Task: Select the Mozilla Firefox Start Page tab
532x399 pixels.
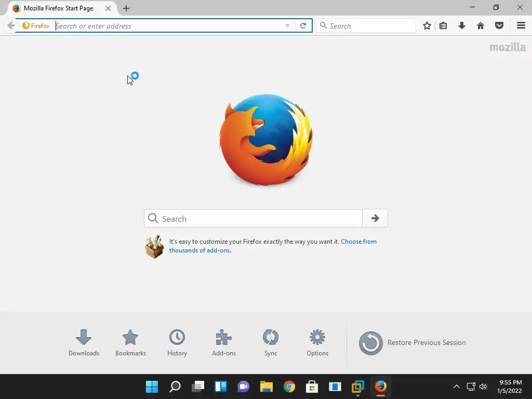Action: [61, 8]
